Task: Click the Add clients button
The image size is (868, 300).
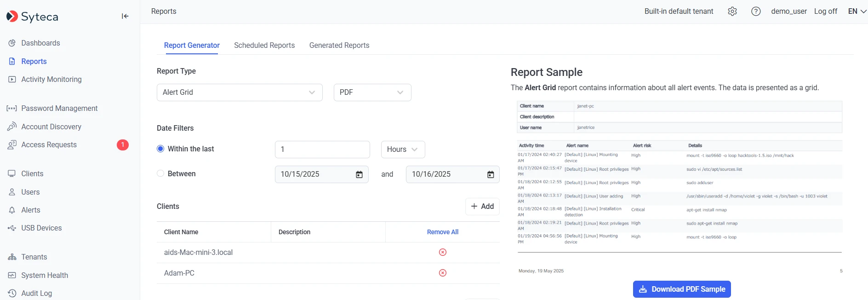Action: pyautogui.click(x=482, y=206)
